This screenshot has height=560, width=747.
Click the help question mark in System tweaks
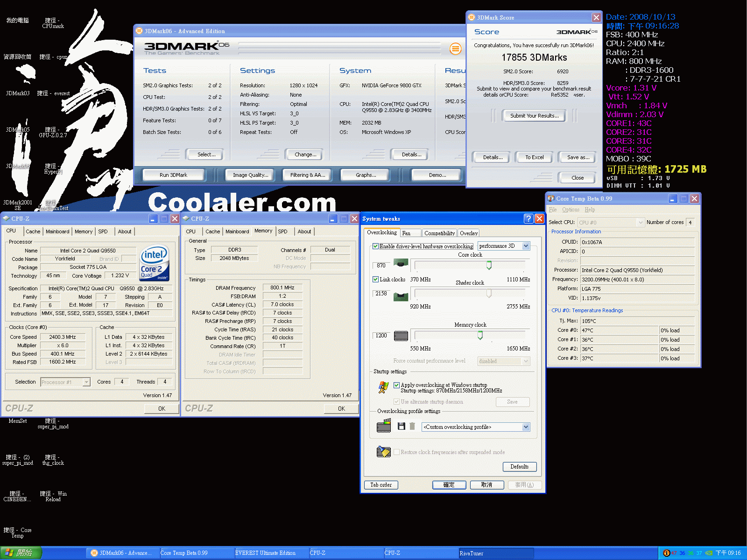[x=529, y=218]
